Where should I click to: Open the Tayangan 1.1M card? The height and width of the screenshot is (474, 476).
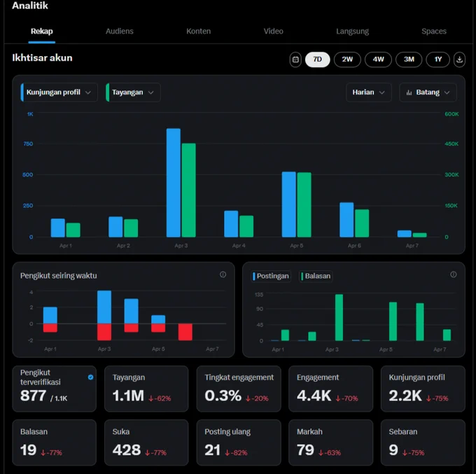pyautogui.click(x=146, y=389)
